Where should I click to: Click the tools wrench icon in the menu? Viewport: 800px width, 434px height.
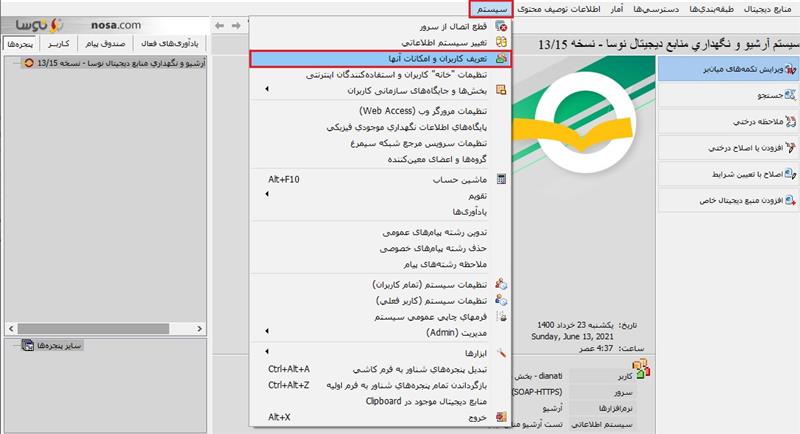[501, 353]
